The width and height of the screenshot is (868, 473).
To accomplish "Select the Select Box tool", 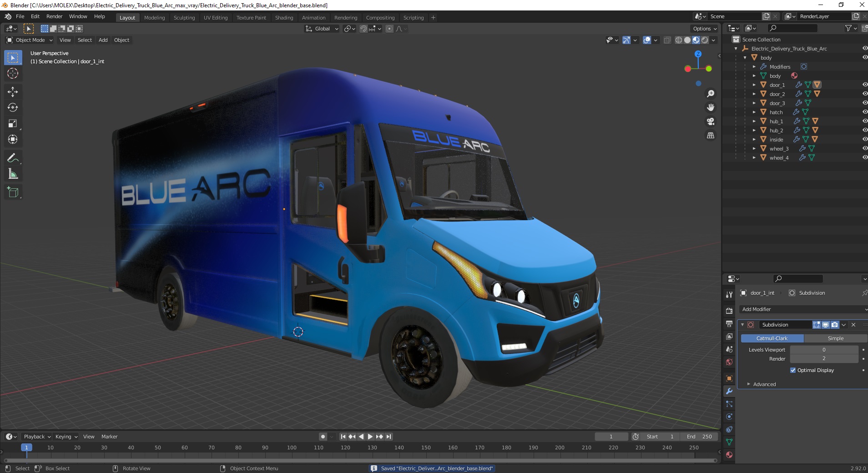I will click(13, 58).
